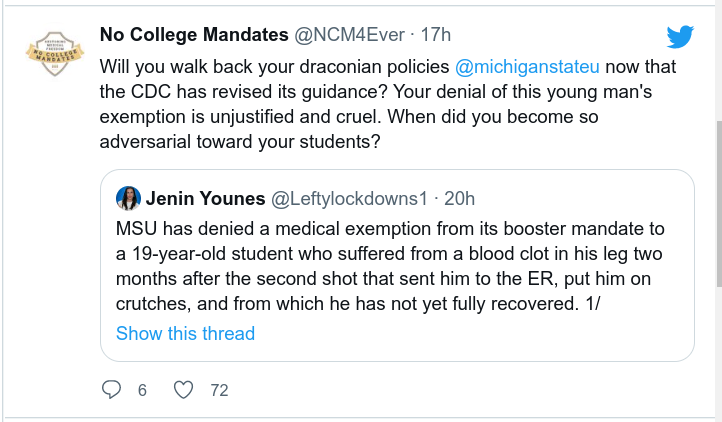Click the reply speech bubble icon

coord(112,389)
